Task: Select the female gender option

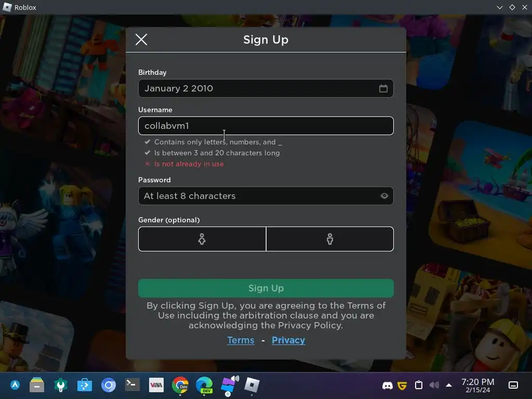Action: [202, 239]
